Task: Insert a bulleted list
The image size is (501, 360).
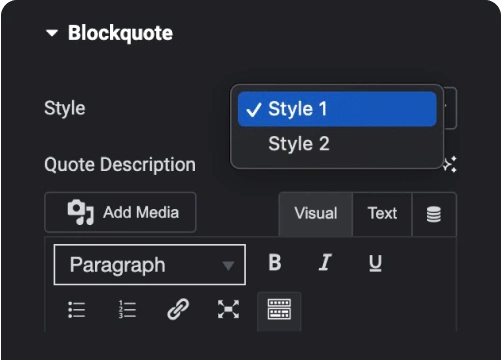Action: pyautogui.click(x=77, y=310)
